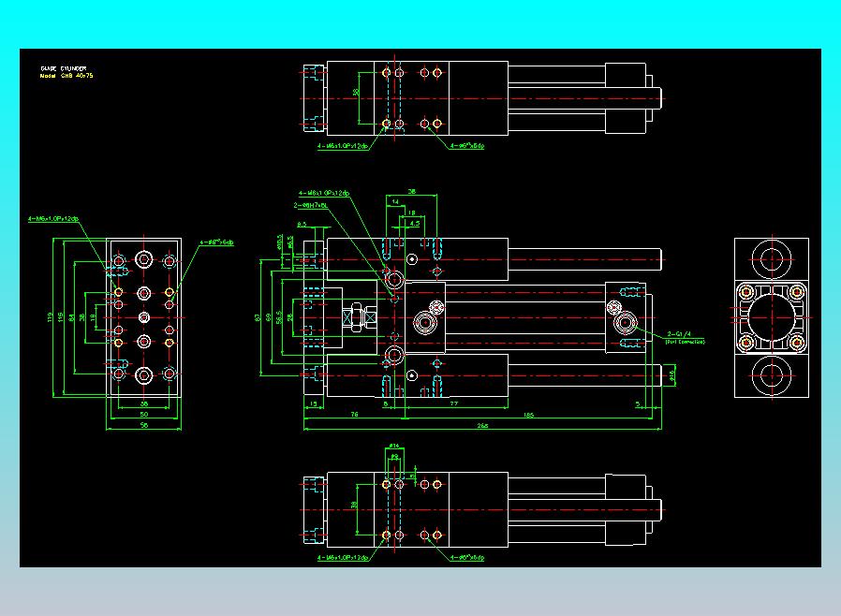Click the 4.5 dimension text
Image resolution: width=841 pixels, height=616 pixels.
coord(414,224)
